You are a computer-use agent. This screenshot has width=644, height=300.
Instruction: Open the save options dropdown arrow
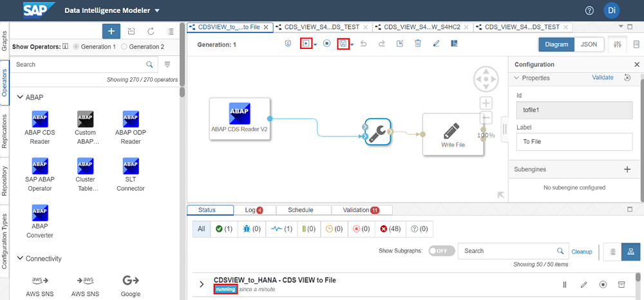point(352,44)
